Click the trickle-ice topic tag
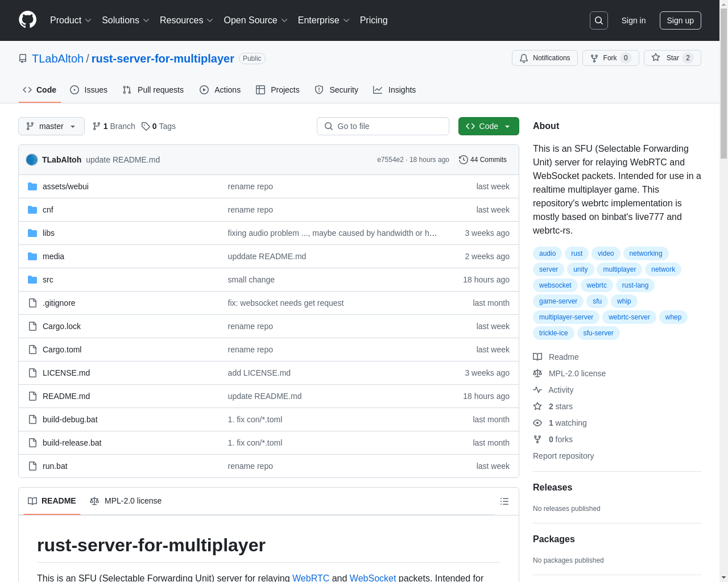The width and height of the screenshot is (728, 582). pyautogui.click(x=553, y=333)
